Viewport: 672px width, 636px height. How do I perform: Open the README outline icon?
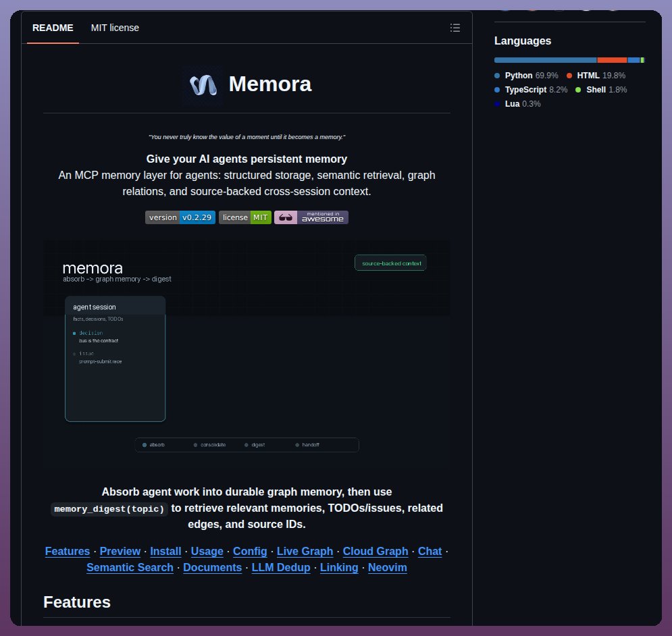(x=455, y=28)
